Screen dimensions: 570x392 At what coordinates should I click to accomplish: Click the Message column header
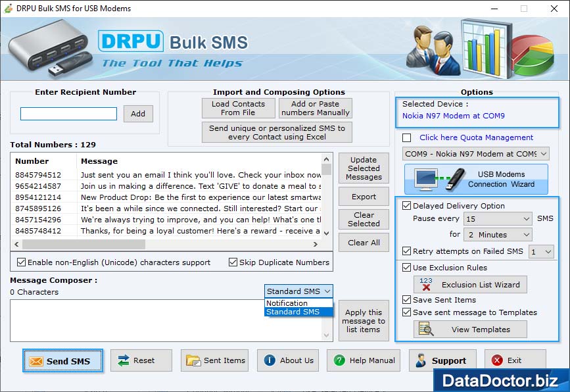[199, 161]
